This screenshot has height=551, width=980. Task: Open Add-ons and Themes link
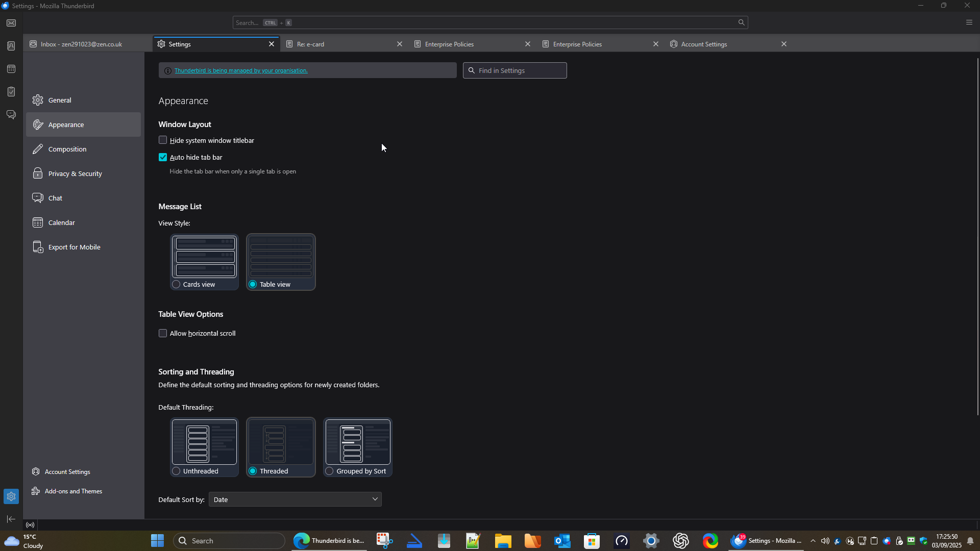tap(73, 491)
